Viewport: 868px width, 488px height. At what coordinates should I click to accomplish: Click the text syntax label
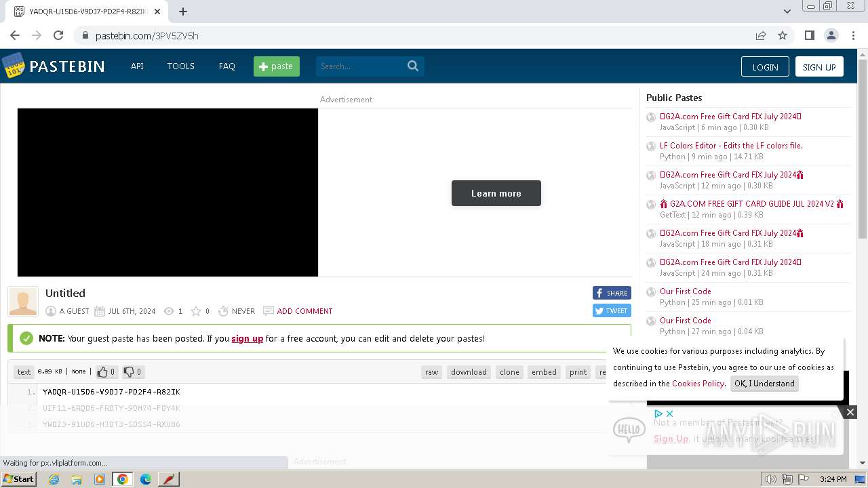tap(24, 371)
